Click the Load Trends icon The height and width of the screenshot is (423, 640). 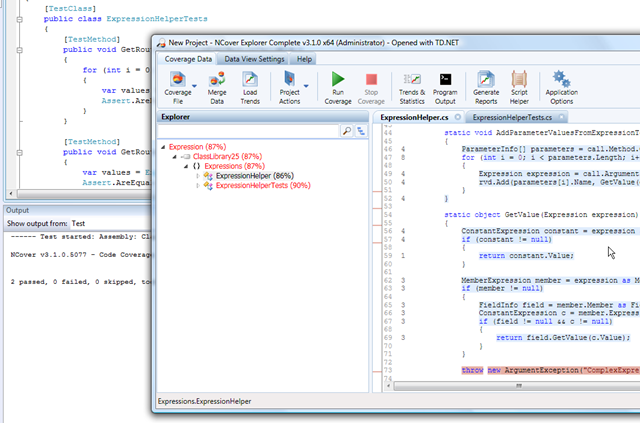tap(250, 79)
